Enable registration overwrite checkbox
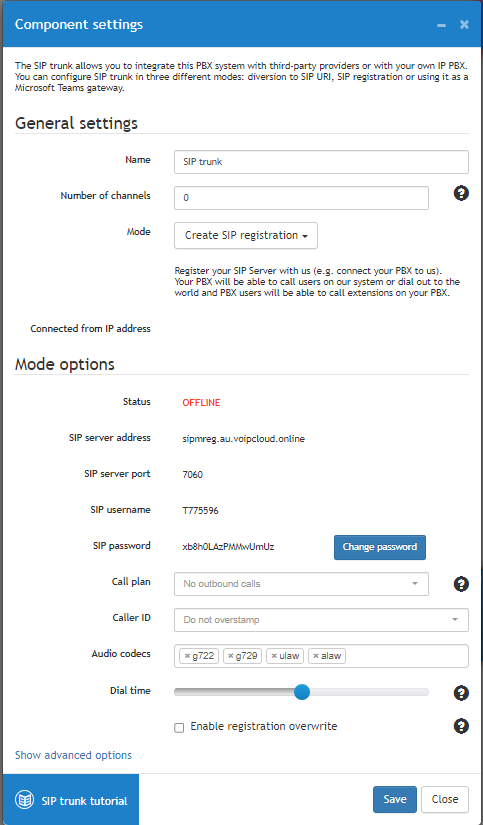This screenshot has height=825, width=483. click(179, 728)
